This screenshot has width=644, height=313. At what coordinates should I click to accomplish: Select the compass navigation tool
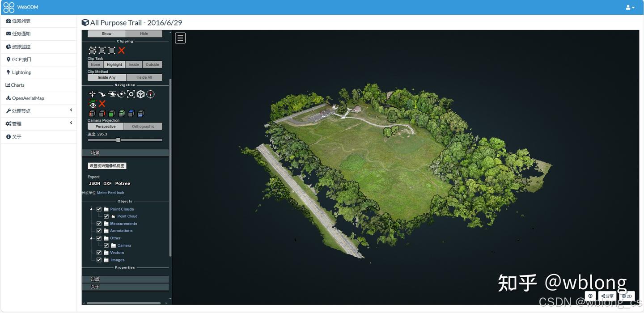(150, 94)
